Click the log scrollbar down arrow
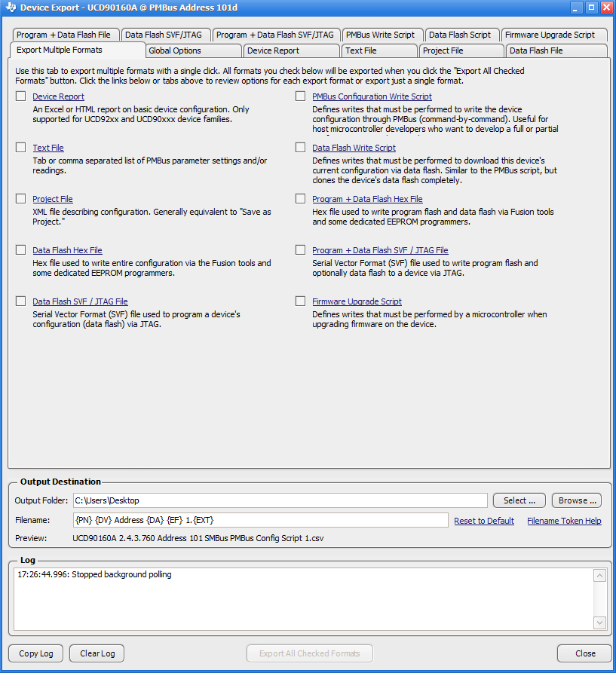The width and height of the screenshot is (616, 673). 599,623
